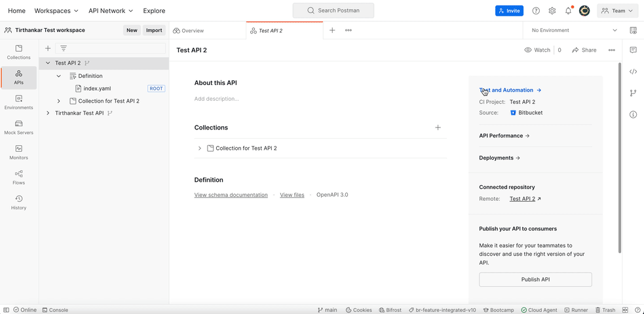Viewport: 644px width, 314px height.
Task: Add a collection with the plus icon
Action: [x=438, y=128]
